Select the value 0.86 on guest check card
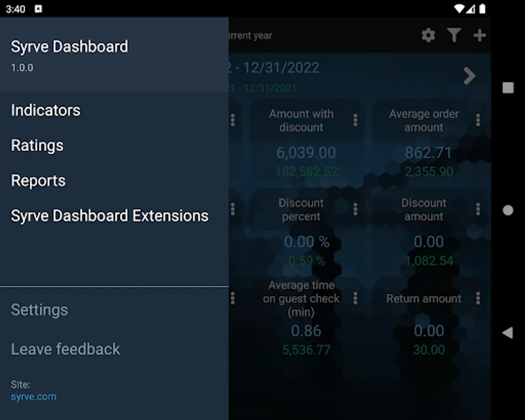 click(x=306, y=331)
